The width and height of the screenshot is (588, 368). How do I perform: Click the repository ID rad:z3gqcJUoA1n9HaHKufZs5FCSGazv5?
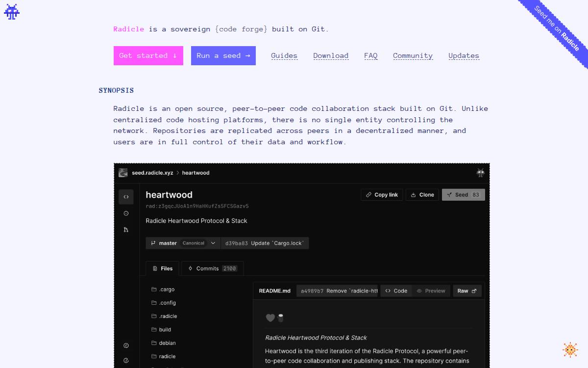tap(197, 206)
